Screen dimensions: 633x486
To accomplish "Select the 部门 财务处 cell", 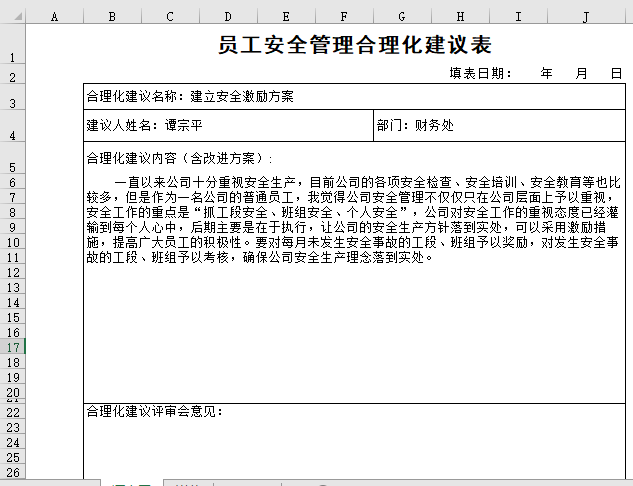I will (415, 126).
